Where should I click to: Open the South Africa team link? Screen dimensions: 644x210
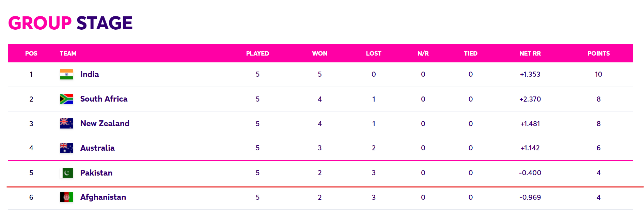pyautogui.click(x=104, y=99)
